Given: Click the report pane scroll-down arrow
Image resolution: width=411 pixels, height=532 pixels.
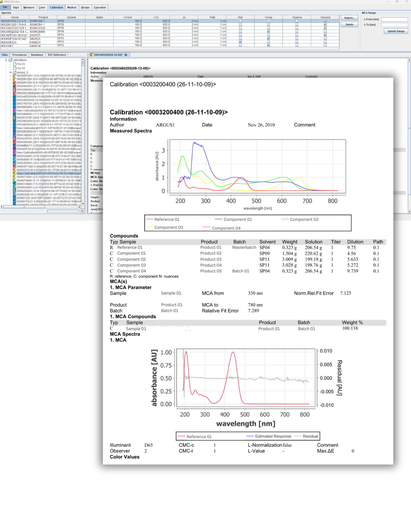Looking at the screenshot, I should [x=409, y=211].
